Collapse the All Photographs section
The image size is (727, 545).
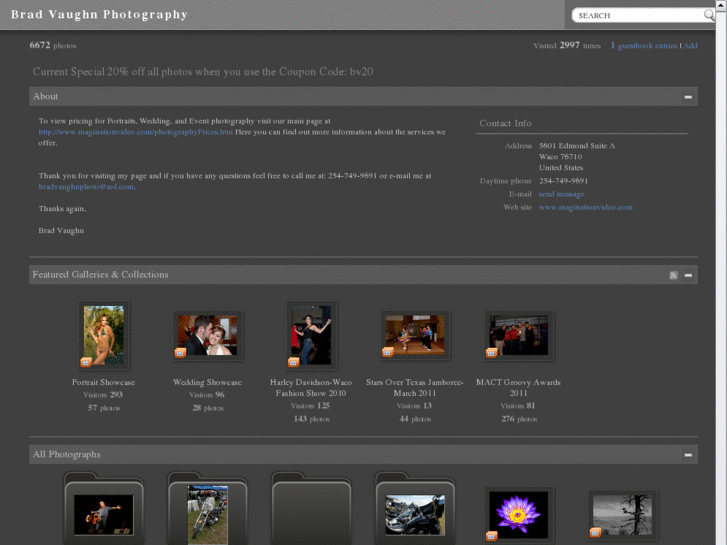tap(688, 455)
